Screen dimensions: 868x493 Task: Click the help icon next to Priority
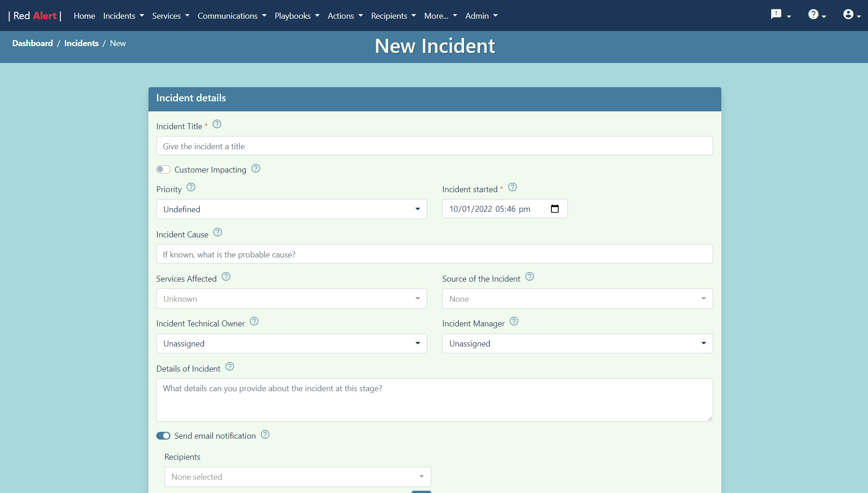coord(191,187)
